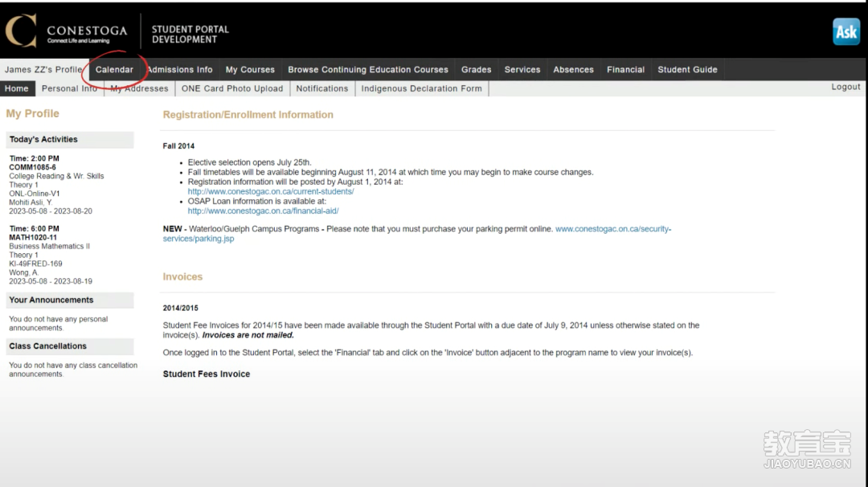Image resolution: width=868 pixels, height=487 pixels.
Task: Click date range 2023-05-08 - 2023-08-19
Action: click(x=51, y=282)
